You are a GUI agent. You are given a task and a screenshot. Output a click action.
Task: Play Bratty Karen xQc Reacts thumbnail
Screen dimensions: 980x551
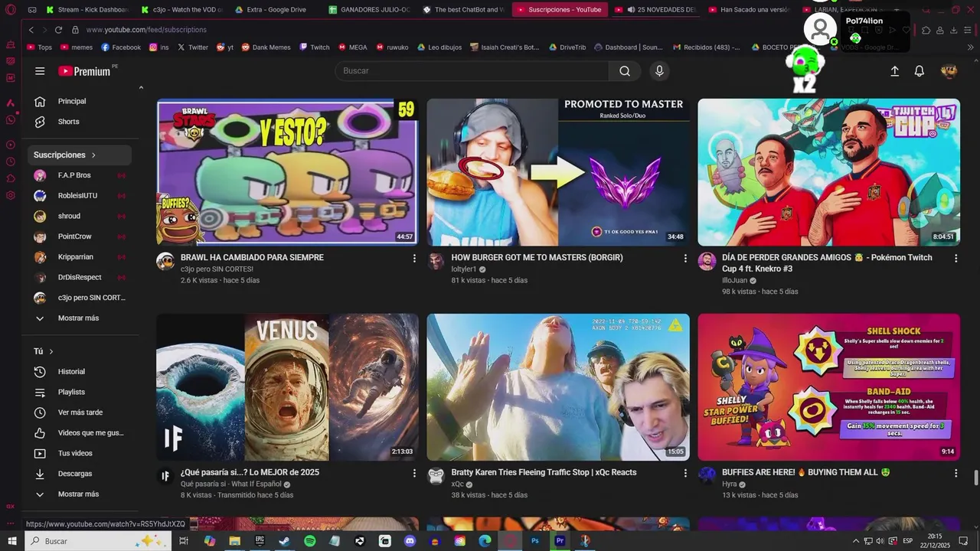click(x=558, y=387)
